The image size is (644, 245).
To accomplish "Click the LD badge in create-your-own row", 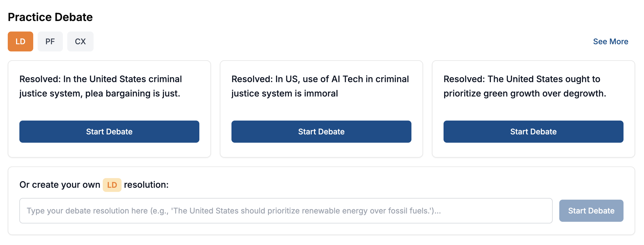I will [x=112, y=185].
